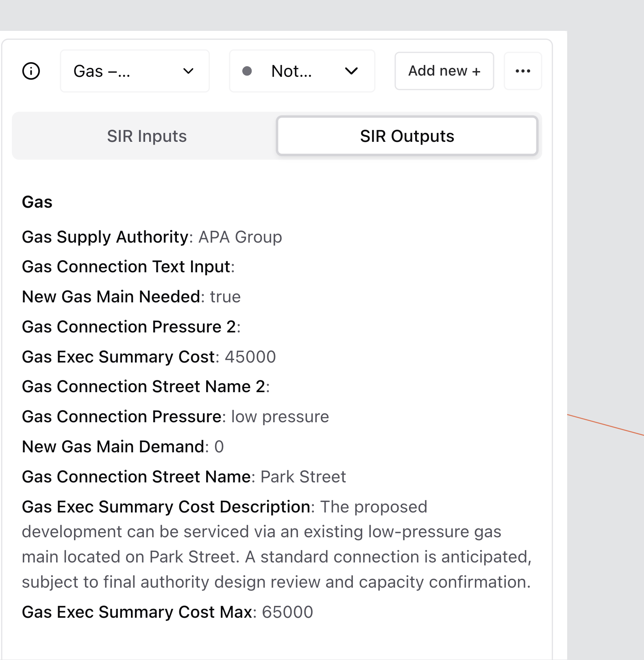Click the chevron arrow in status dropdown

coord(351,71)
